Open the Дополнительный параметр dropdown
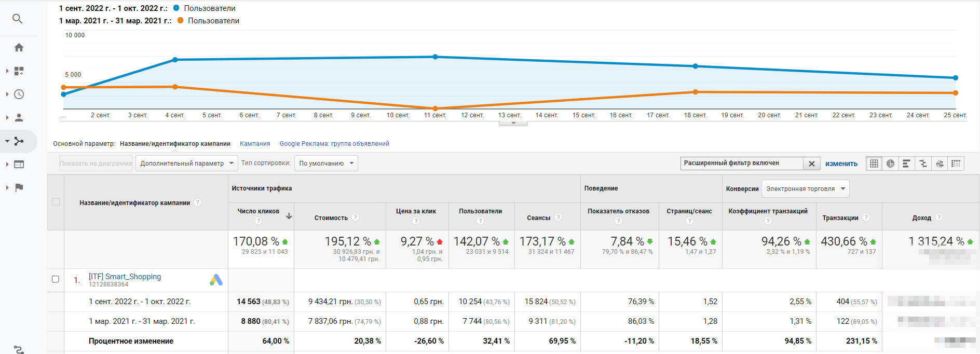 pyautogui.click(x=186, y=164)
